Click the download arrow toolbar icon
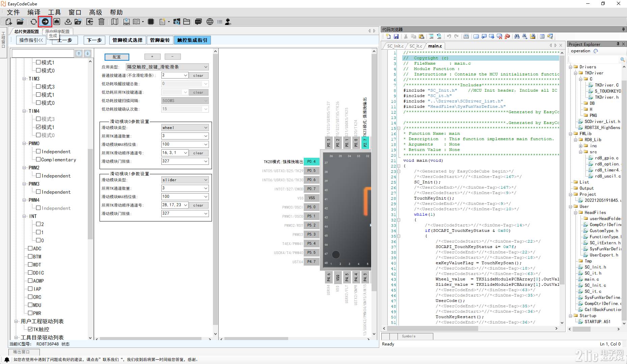 (x=68, y=22)
